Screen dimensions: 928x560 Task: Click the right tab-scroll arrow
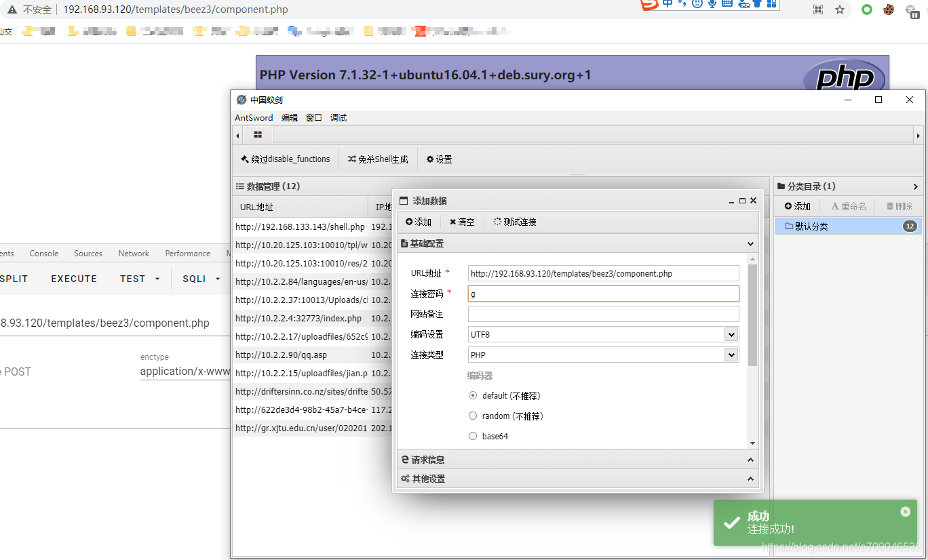pyautogui.click(x=919, y=136)
